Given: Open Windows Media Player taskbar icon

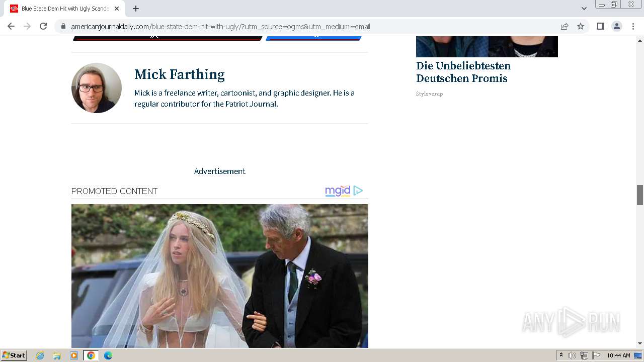Looking at the screenshot, I should 74,355.
